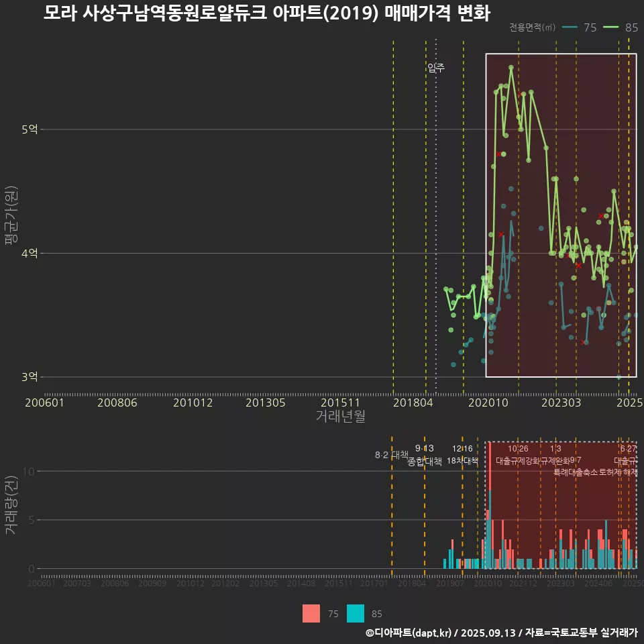The image size is (644, 644).
Task: Click the '10' volume axis label
Action: [x=29, y=472]
